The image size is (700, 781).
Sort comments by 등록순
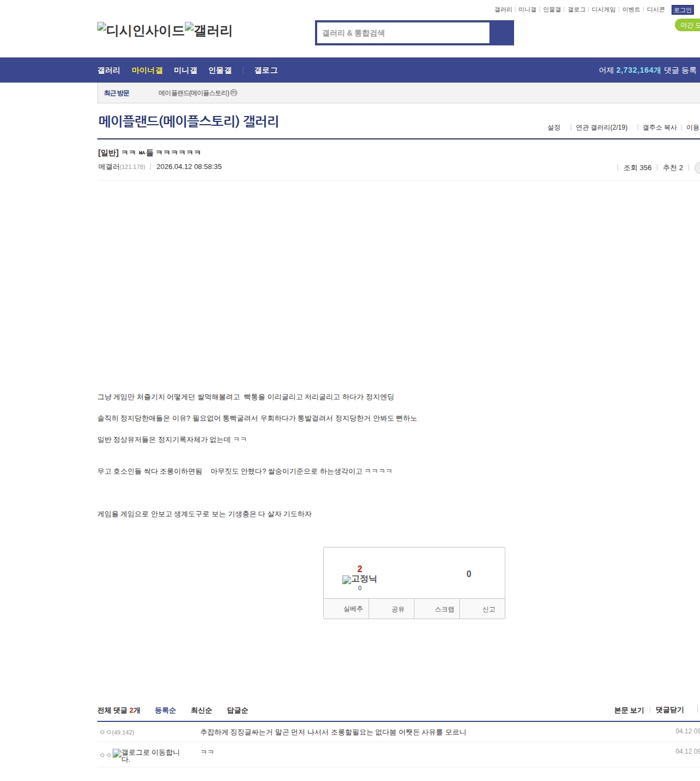165,710
